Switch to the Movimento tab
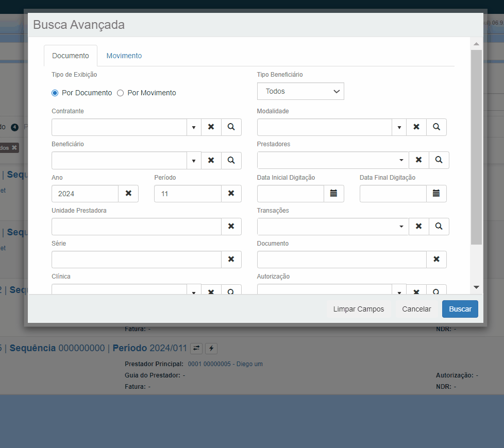 click(124, 56)
